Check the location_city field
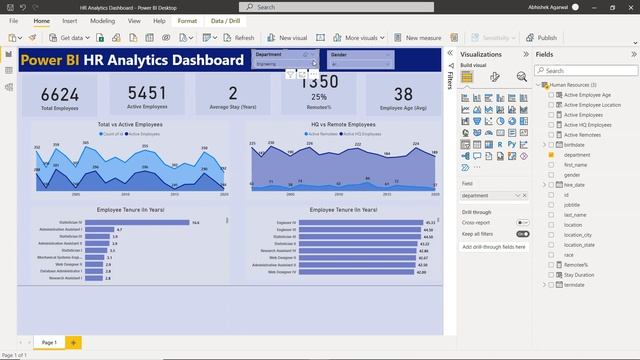This screenshot has height=360, width=640. tap(551, 235)
